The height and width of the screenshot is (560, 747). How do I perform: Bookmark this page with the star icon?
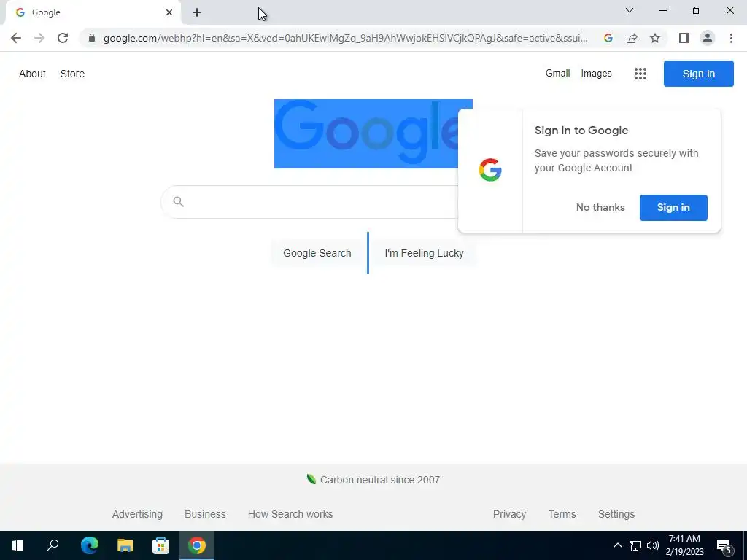point(655,38)
